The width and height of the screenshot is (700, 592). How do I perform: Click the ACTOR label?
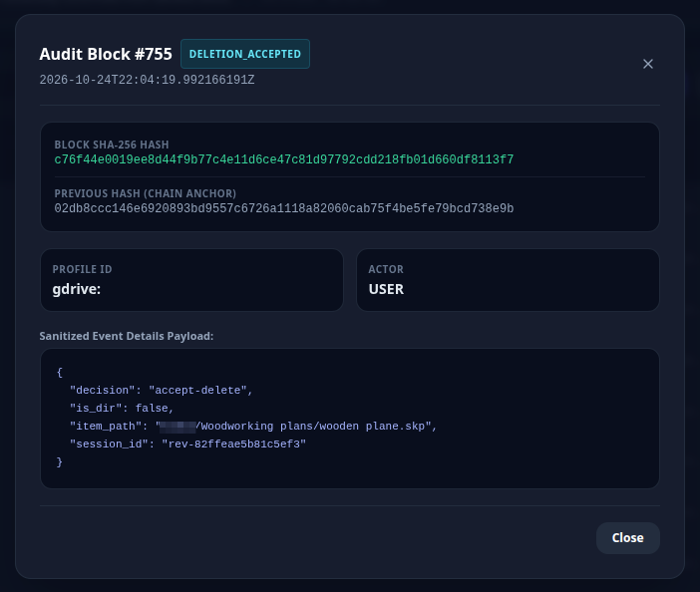click(x=386, y=269)
